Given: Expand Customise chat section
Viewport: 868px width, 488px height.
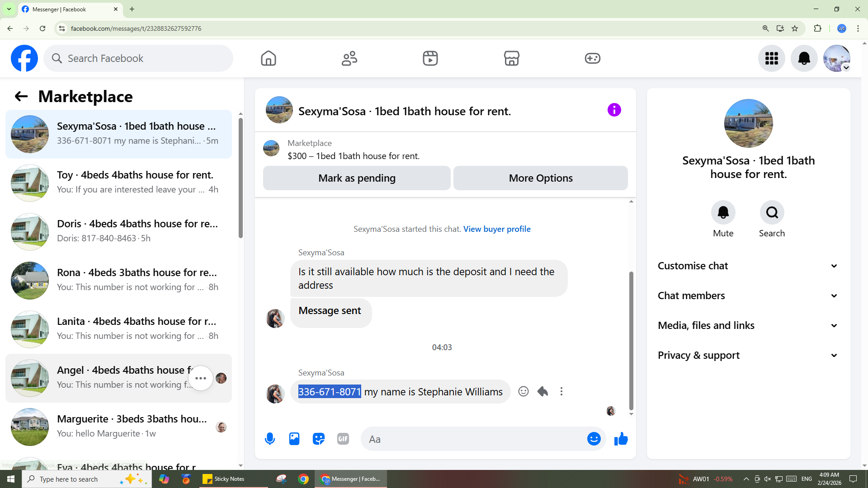Looking at the screenshot, I should pyautogui.click(x=748, y=266).
